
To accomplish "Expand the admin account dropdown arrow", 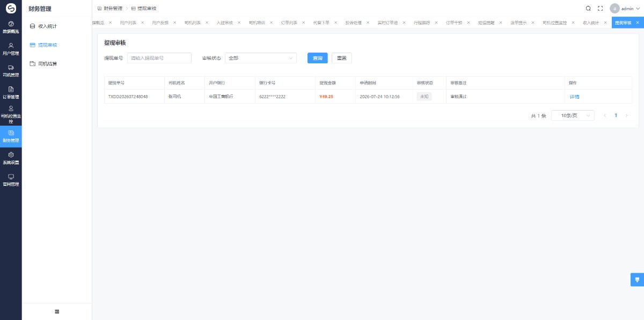I will pyautogui.click(x=638, y=9).
